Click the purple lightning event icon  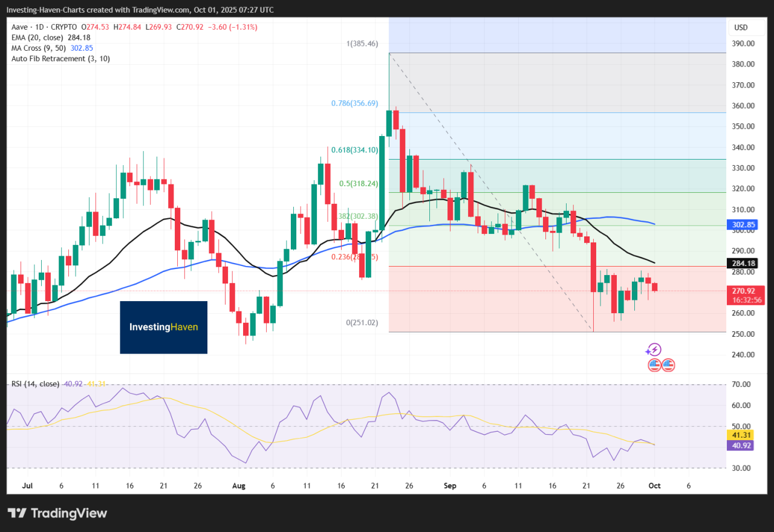pos(653,349)
